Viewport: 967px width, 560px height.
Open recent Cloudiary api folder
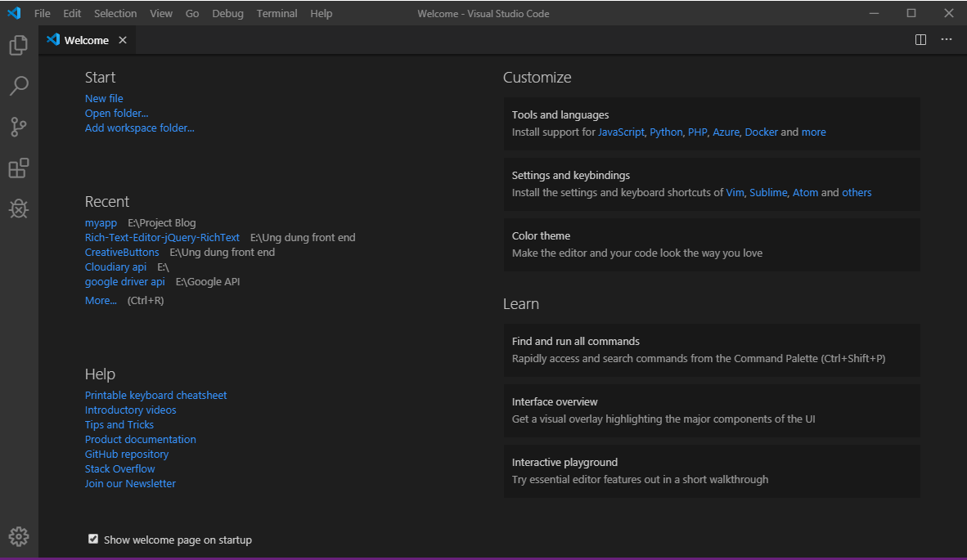click(115, 267)
